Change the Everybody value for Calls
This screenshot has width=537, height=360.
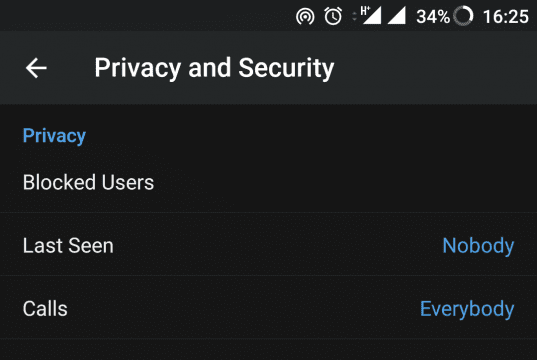467,309
